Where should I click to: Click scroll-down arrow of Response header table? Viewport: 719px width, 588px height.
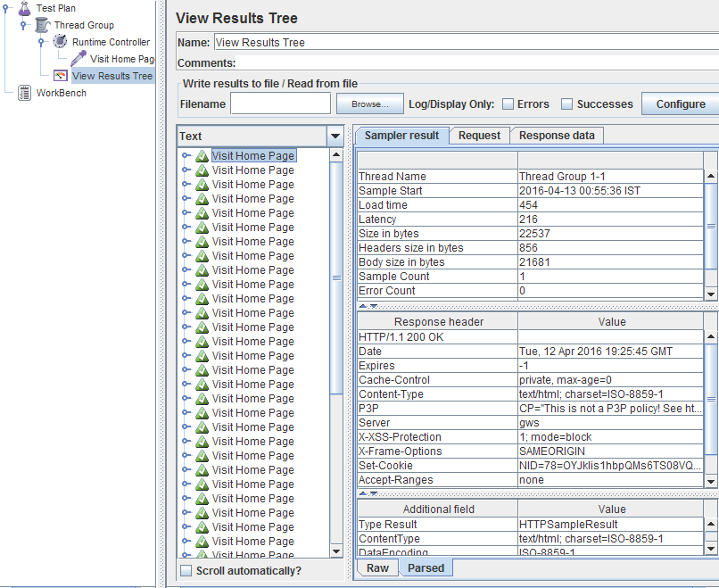click(711, 481)
